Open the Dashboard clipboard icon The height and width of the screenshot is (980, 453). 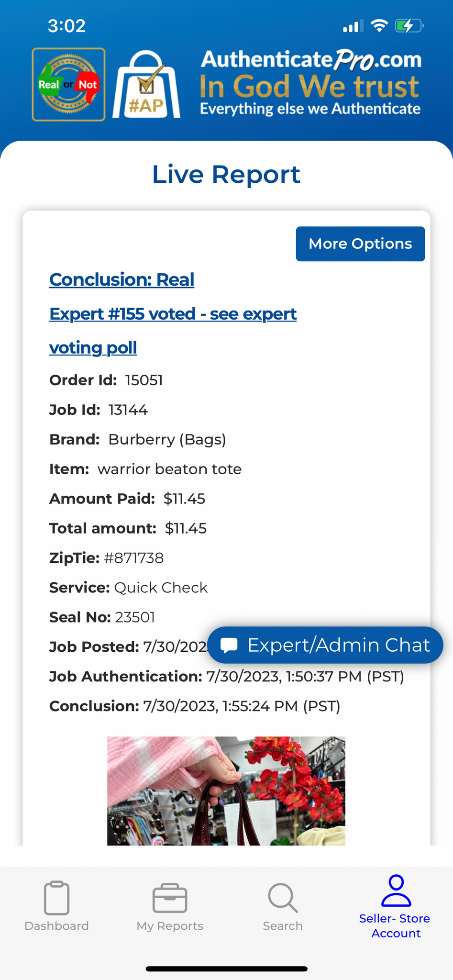pyautogui.click(x=56, y=898)
